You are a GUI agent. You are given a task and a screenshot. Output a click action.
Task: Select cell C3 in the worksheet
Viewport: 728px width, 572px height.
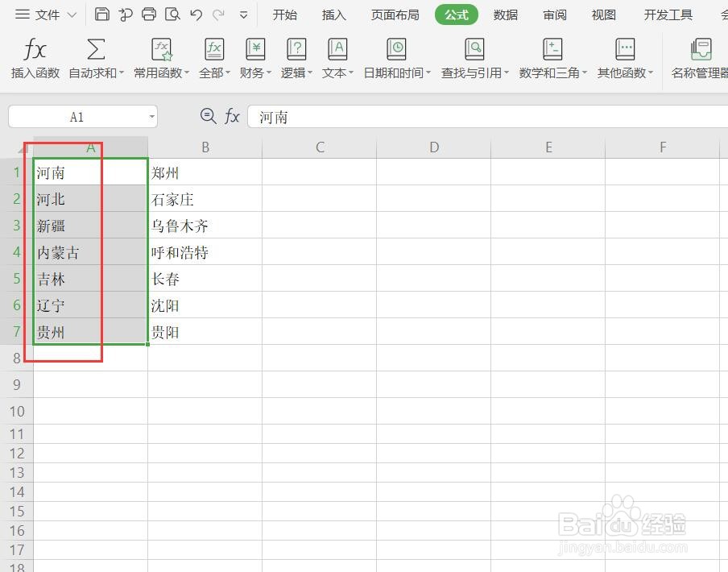320,225
